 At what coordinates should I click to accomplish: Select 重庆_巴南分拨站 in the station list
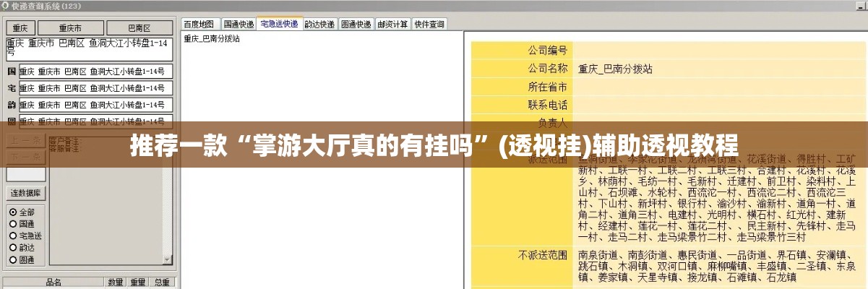click(212, 39)
